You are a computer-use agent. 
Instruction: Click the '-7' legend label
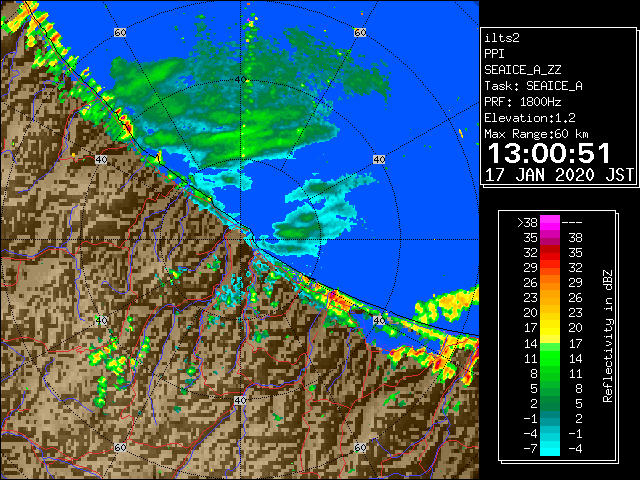[530, 449]
